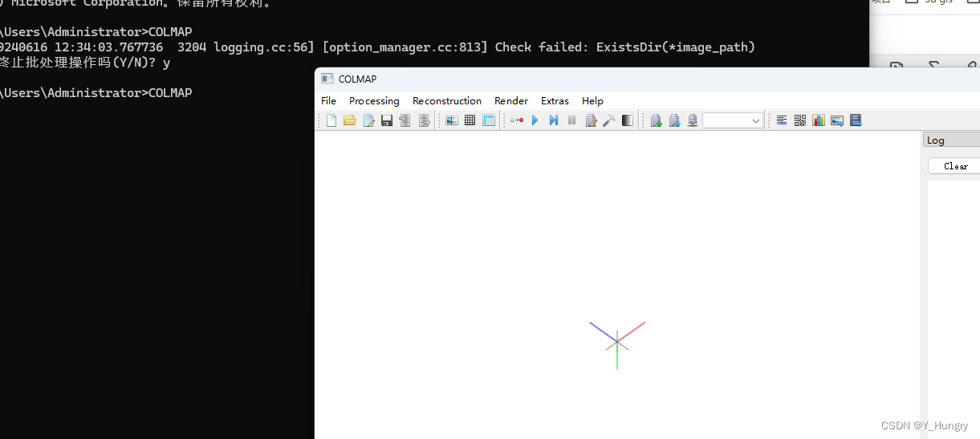This screenshot has width=980, height=439.
Task: Click the 3D coordinate axes in viewport
Action: pos(617,345)
